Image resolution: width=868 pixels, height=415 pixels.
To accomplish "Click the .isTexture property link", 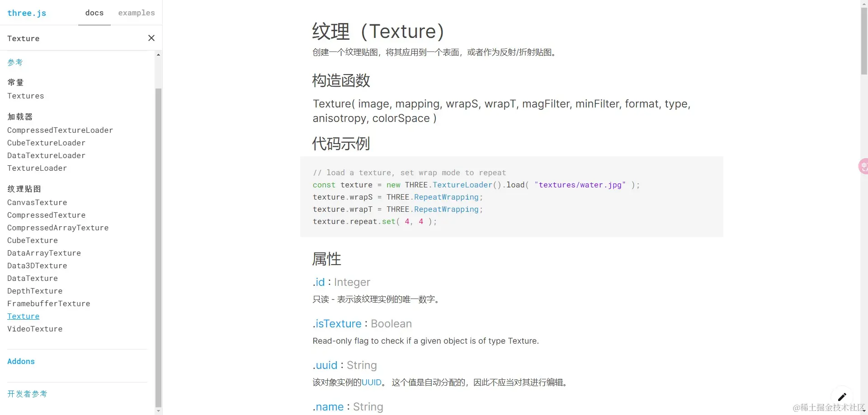I will click(337, 324).
